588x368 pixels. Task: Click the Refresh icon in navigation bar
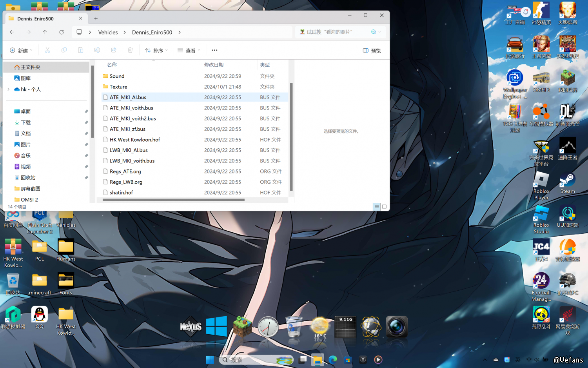click(62, 32)
